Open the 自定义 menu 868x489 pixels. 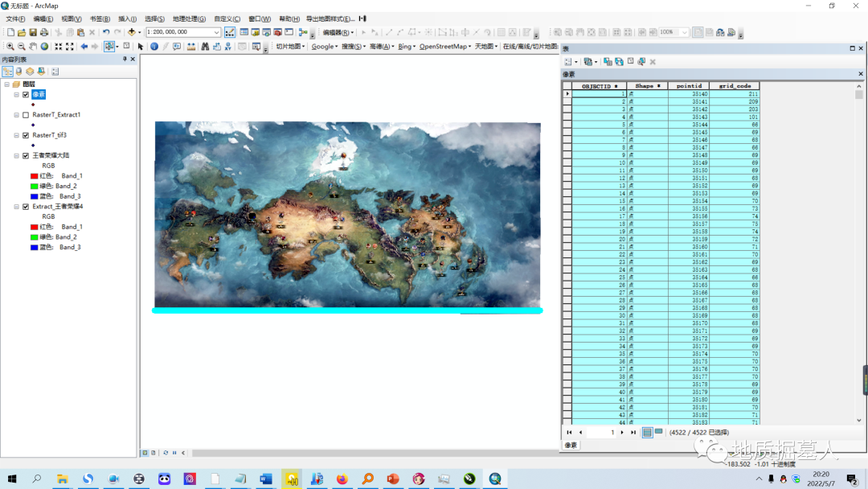pos(227,18)
